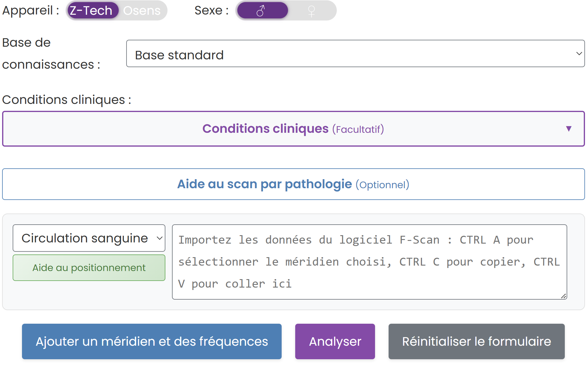Viewport: 588px width, 377px height.
Task: Switch the device to Osens
Action: tap(142, 10)
